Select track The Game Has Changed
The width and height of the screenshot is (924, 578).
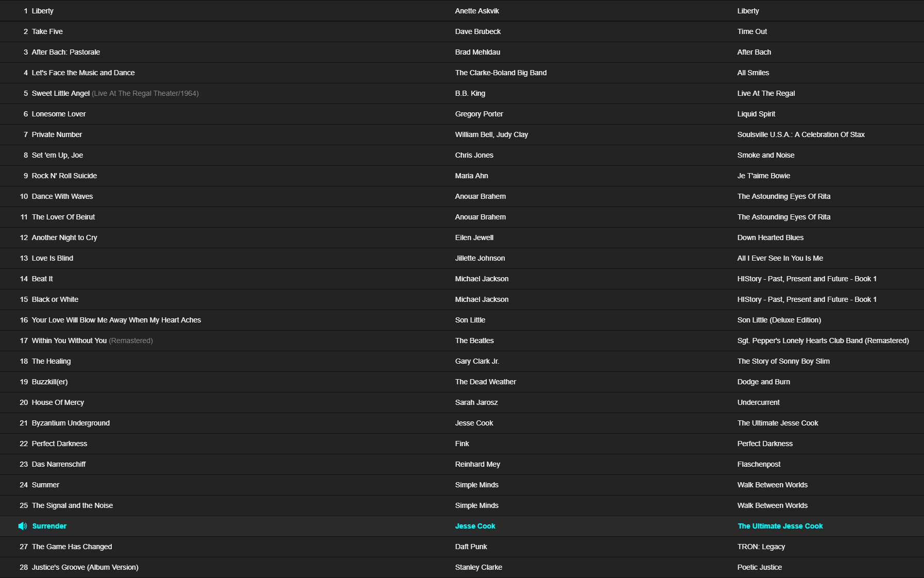pyautogui.click(x=72, y=547)
